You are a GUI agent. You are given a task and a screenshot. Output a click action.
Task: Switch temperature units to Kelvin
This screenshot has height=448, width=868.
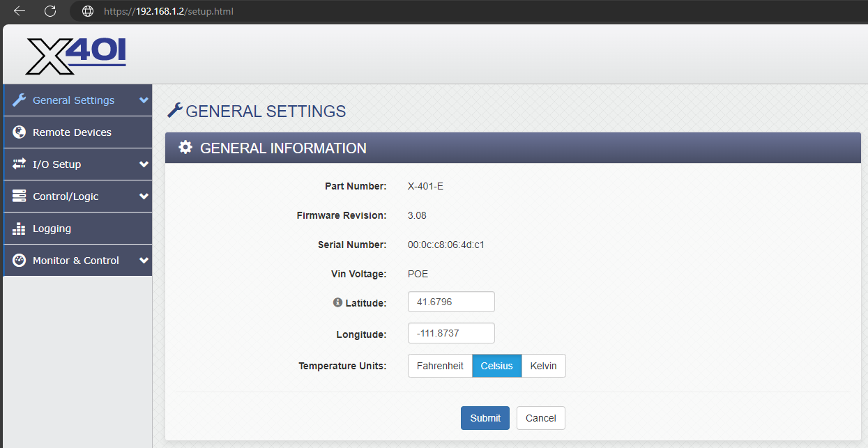(x=543, y=365)
